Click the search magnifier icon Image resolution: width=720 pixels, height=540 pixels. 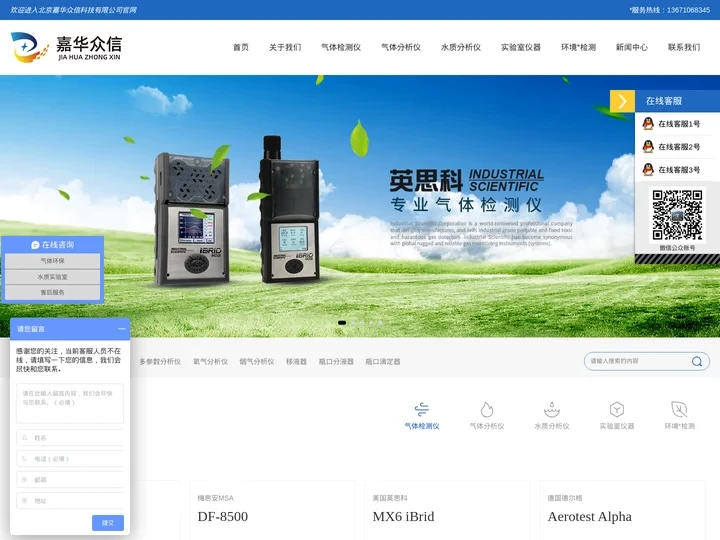click(x=697, y=361)
